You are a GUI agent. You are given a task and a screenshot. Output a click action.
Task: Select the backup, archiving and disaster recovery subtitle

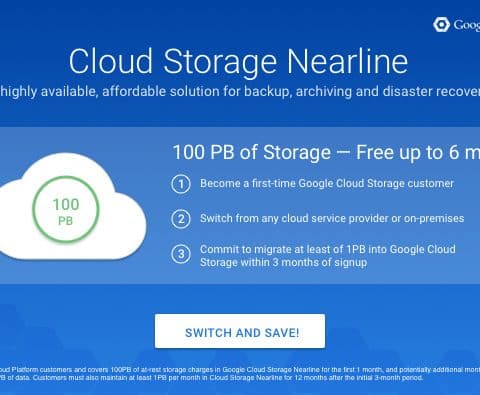tap(240, 91)
